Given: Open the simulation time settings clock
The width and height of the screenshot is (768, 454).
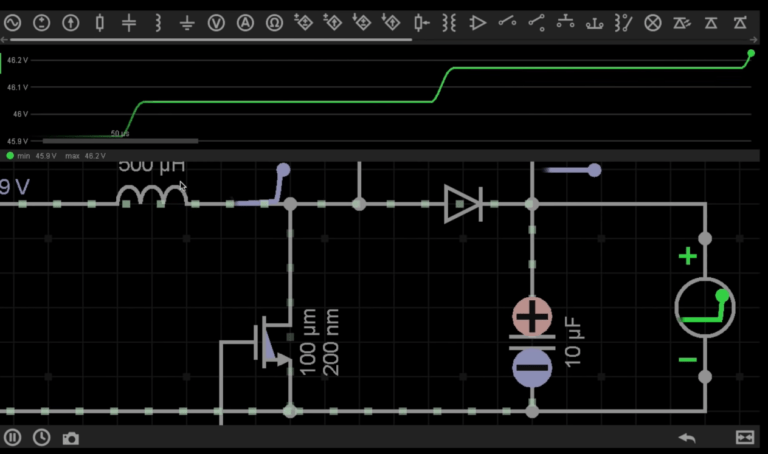Looking at the screenshot, I should [41, 438].
